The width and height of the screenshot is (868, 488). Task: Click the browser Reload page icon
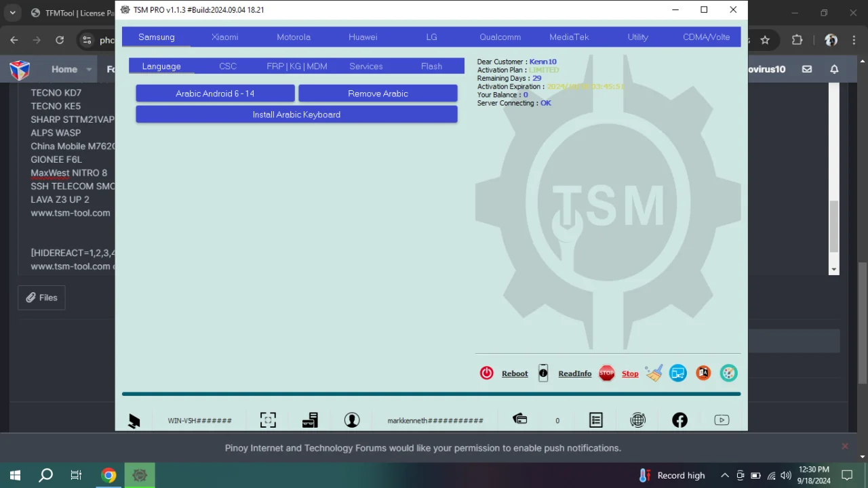pyautogui.click(x=60, y=40)
